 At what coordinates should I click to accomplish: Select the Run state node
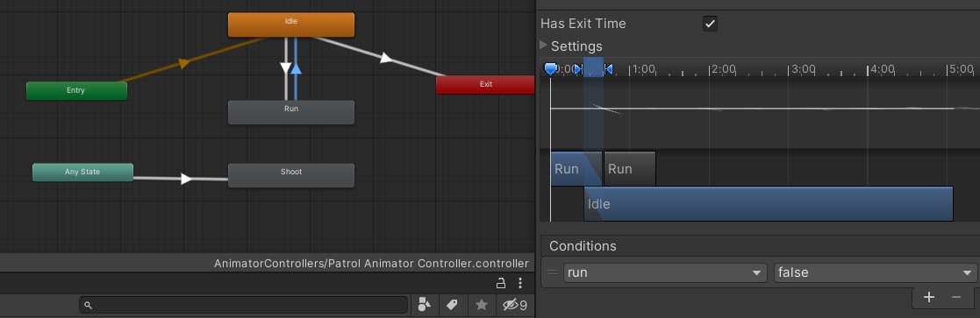(291, 112)
